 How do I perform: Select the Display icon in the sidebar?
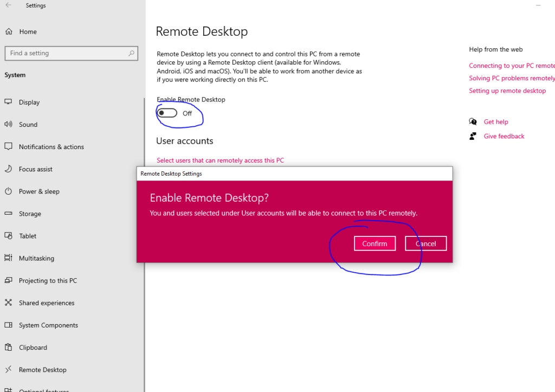click(9, 102)
